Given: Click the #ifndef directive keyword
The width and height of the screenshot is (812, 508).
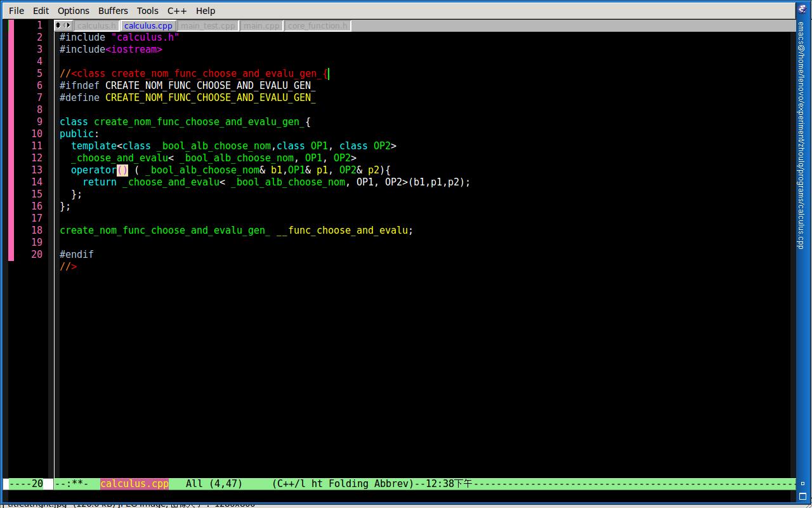Looking at the screenshot, I should pyautogui.click(x=79, y=85).
